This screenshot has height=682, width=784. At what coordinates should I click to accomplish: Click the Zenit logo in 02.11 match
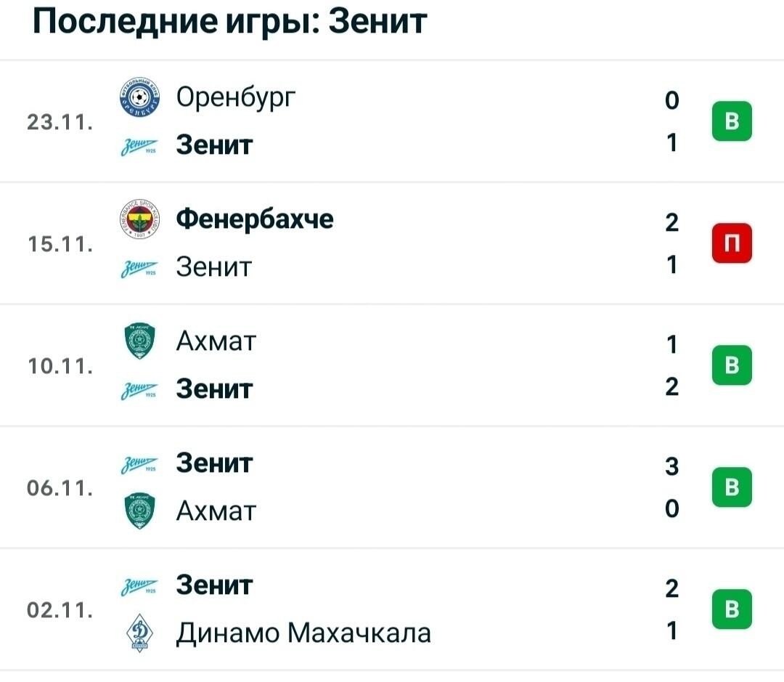click(x=139, y=586)
